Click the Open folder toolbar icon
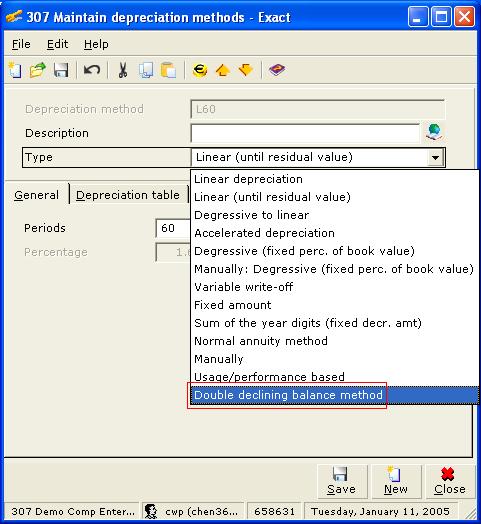Image resolution: width=481 pixels, height=524 pixels. (x=37, y=70)
